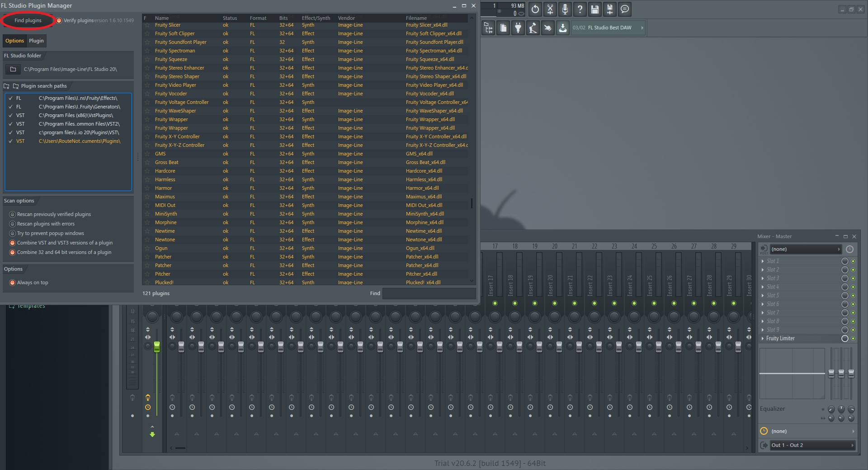
Task: Click the slice tool scissors icon
Action: 550,9
